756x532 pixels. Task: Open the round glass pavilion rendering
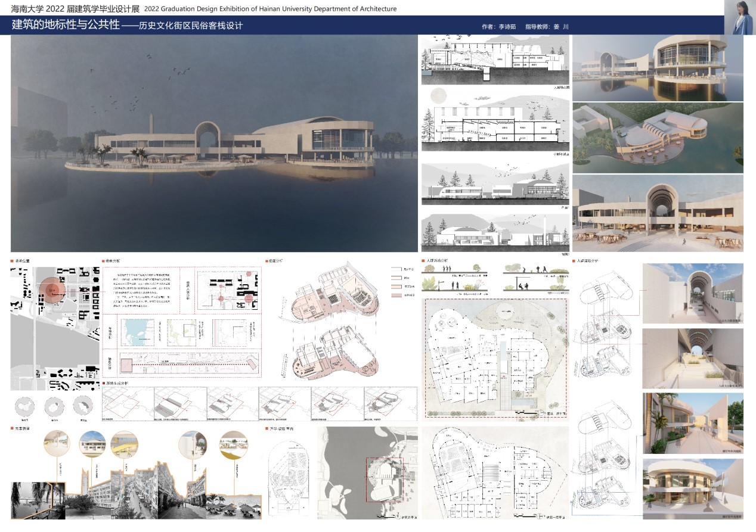[x=693, y=487]
